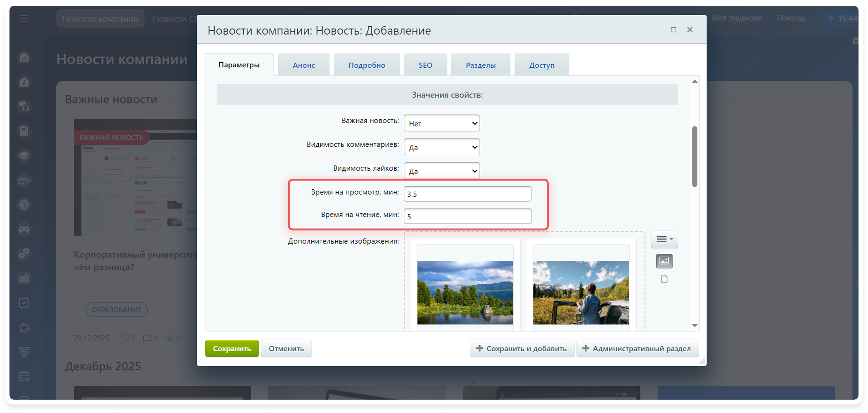The width and height of the screenshot is (868, 413).
Task: Open 'Видимость лайков' select box
Action: (x=441, y=171)
